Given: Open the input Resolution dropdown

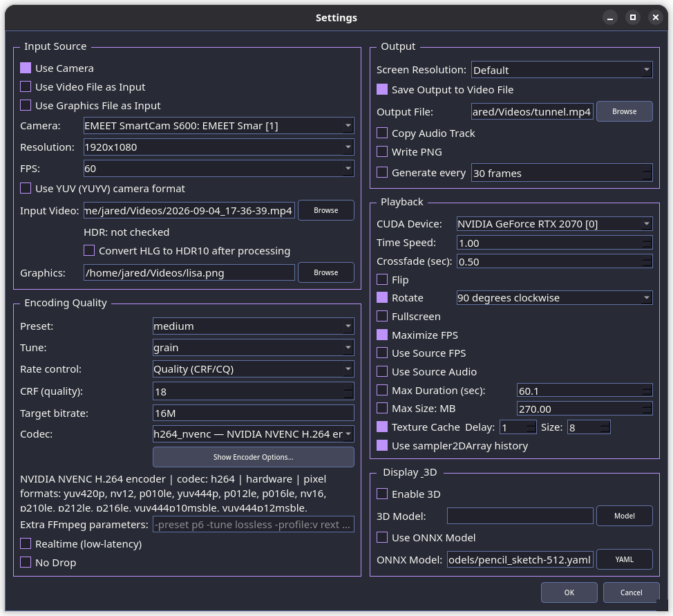Looking at the screenshot, I should click(219, 147).
